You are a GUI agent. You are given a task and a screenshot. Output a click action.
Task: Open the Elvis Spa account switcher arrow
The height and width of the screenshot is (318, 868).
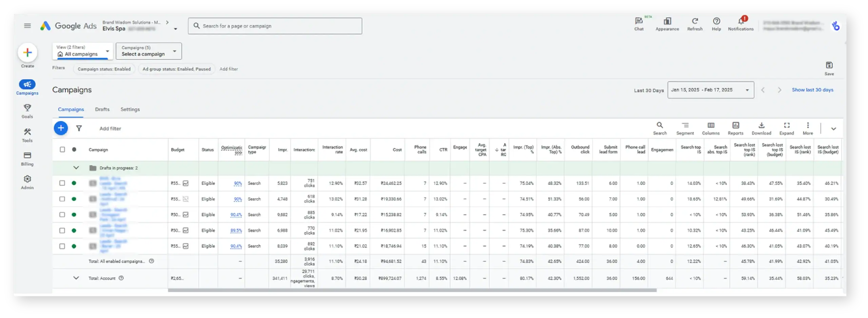click(x=175, y=29)
